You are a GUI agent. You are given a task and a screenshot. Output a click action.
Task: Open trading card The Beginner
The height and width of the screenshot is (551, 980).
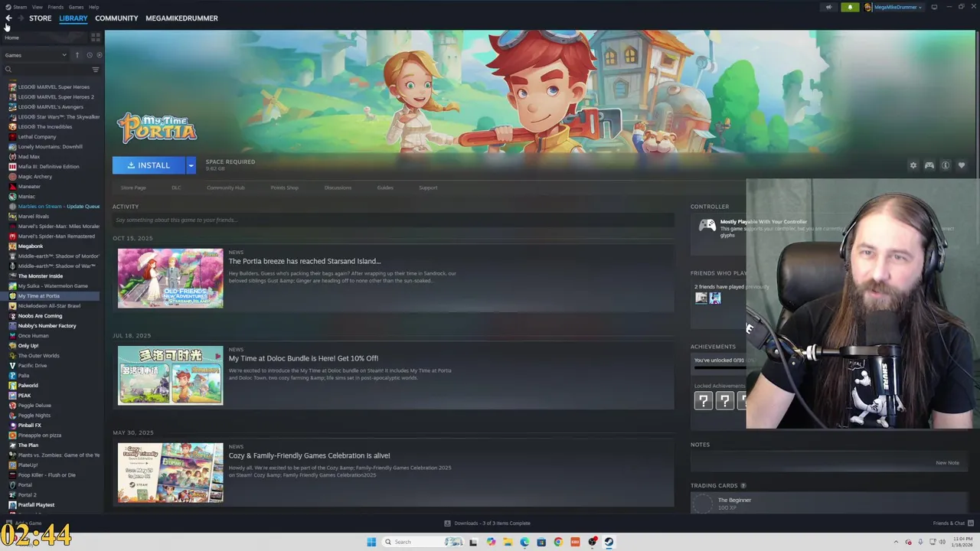(734, 500)
